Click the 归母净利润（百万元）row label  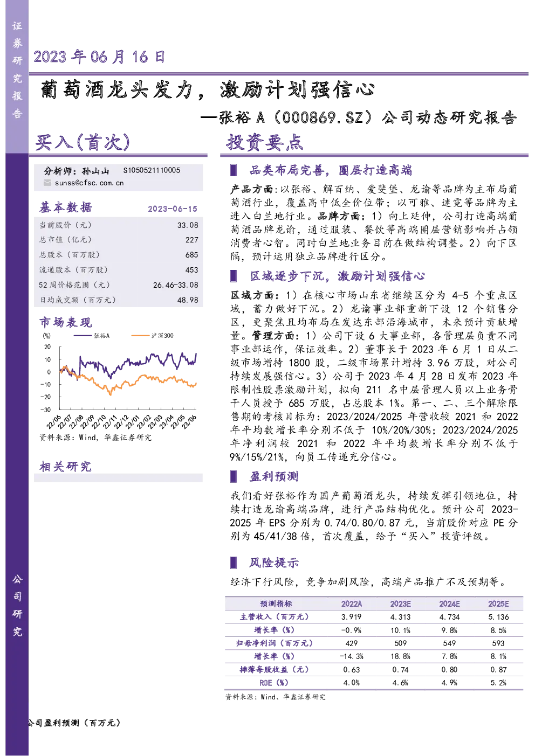pyautogui.click(x=275, y=643)
